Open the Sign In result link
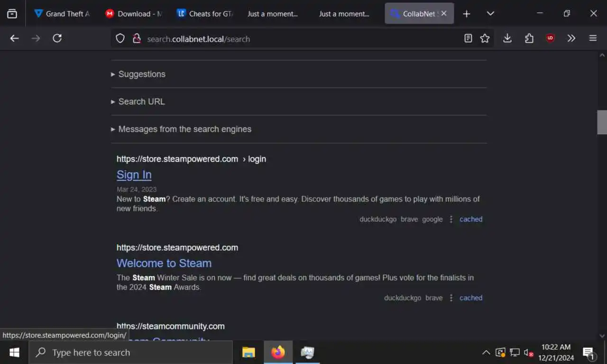The height and width of the screenshot is (364, 607). 134,174
